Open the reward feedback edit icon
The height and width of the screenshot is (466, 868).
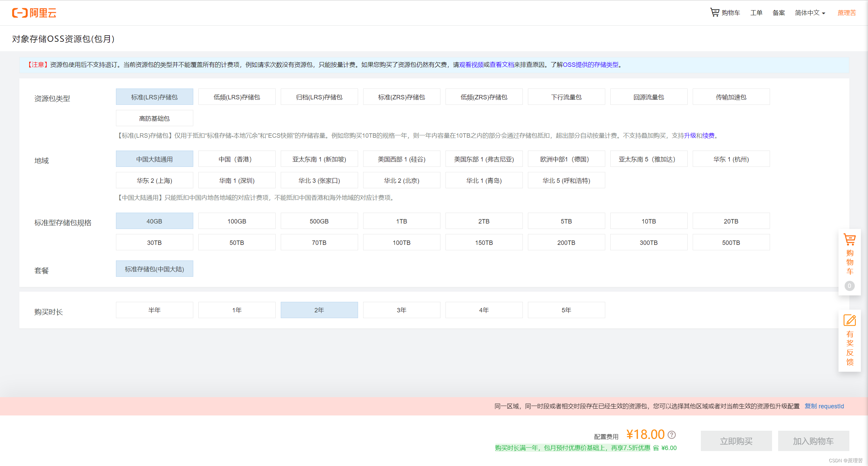pos(850,320)
